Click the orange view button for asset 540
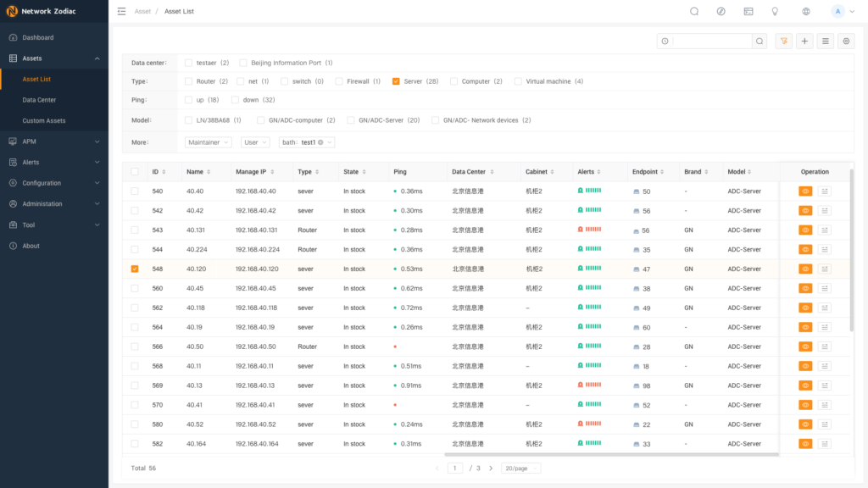Viewport: 868px width, 488px height. [x=805, y=191]
